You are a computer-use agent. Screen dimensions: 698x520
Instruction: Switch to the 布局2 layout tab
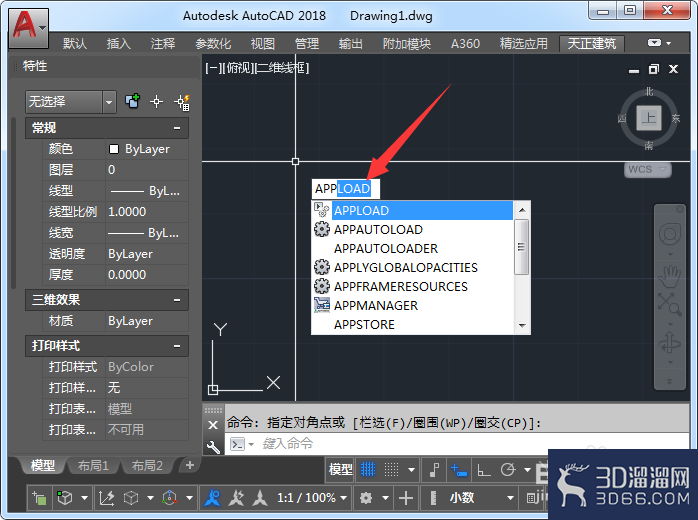pos(147,466)
